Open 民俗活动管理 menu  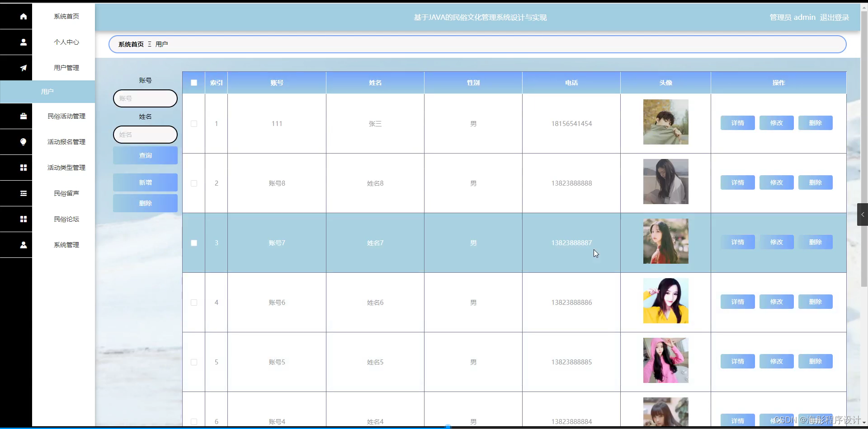click(66, 116)
